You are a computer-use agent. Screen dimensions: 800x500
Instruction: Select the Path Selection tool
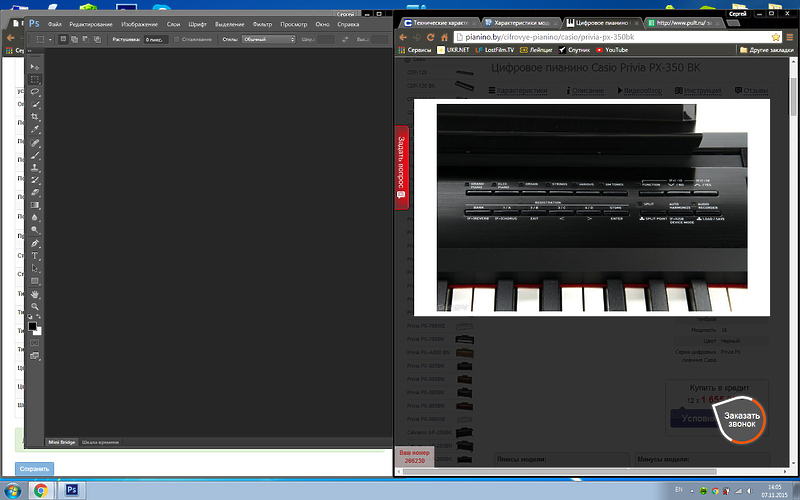click(35, 268)
